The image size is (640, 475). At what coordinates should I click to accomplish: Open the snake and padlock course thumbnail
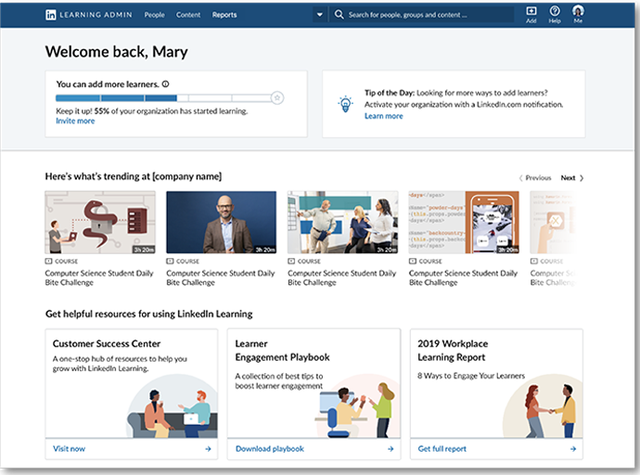pyautogui.click(x=100, y=222)
